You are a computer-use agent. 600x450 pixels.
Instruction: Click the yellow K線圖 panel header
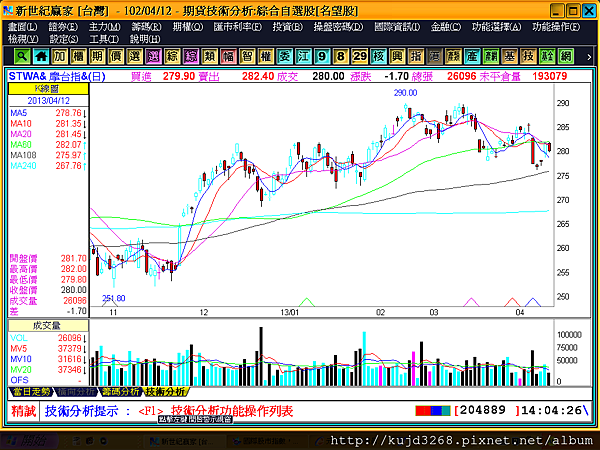[x=48, y=89]
